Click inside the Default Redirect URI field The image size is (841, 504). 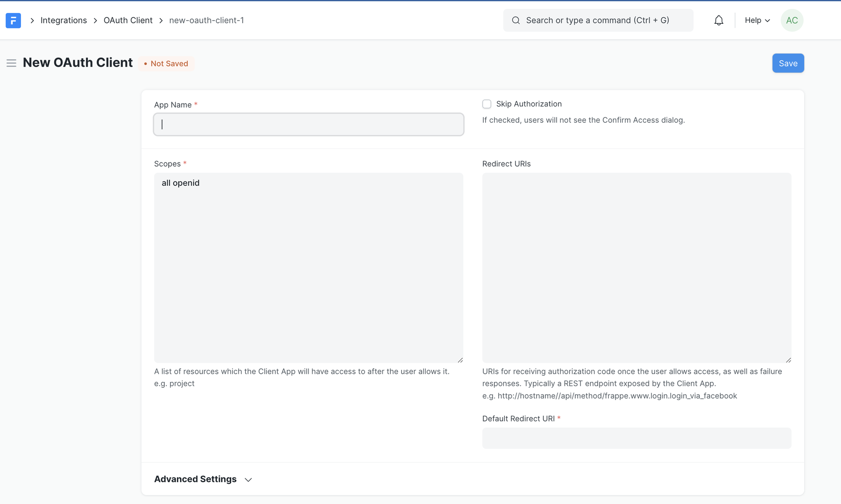coord(636,438)
